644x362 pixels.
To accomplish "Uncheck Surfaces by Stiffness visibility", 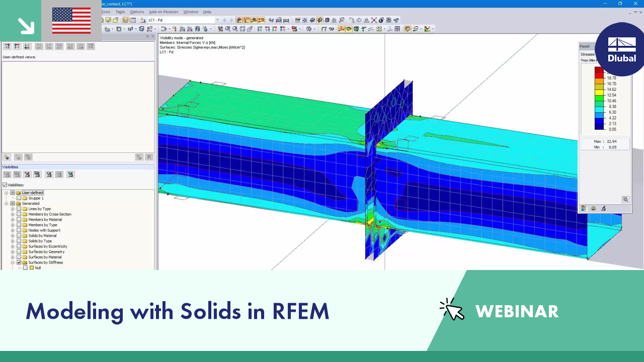I will pyautogui.click(x=19, y=262).
